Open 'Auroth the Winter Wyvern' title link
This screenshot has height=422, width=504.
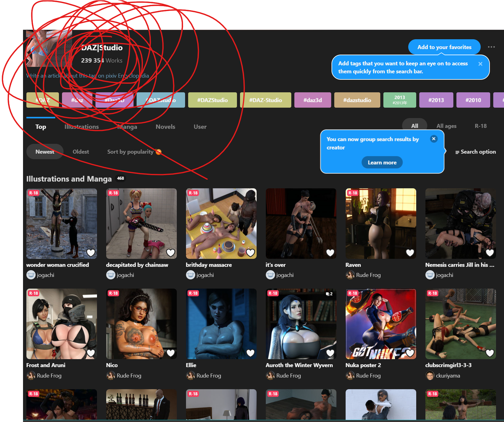tap(299, 365)
